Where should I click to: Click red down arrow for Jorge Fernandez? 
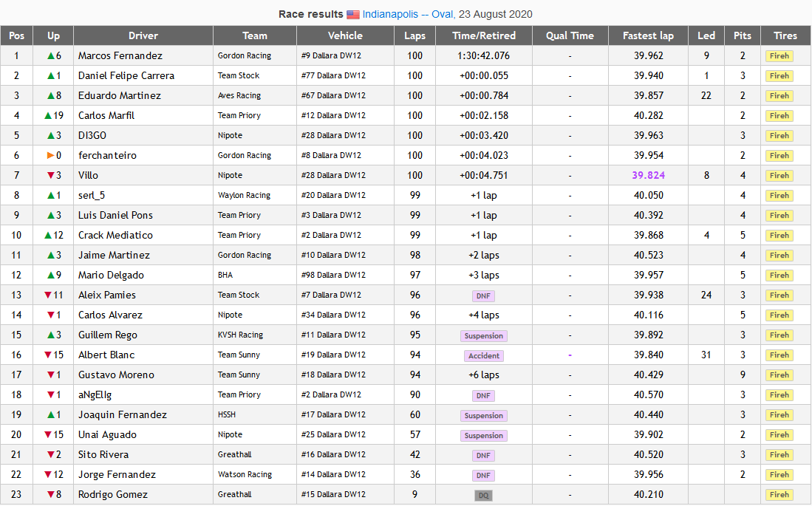47,474
